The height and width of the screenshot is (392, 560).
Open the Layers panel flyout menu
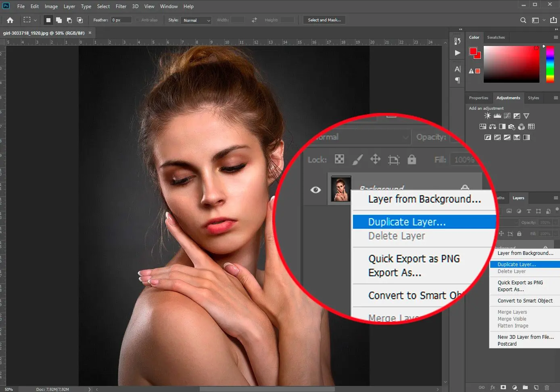[556, 198]
